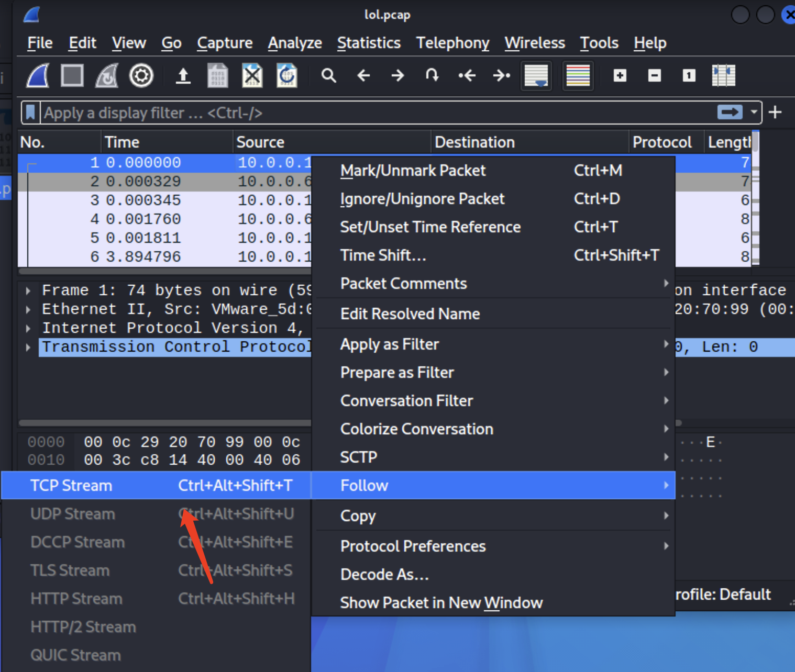Expand the Frame 1 details tree row

(28, 290)
